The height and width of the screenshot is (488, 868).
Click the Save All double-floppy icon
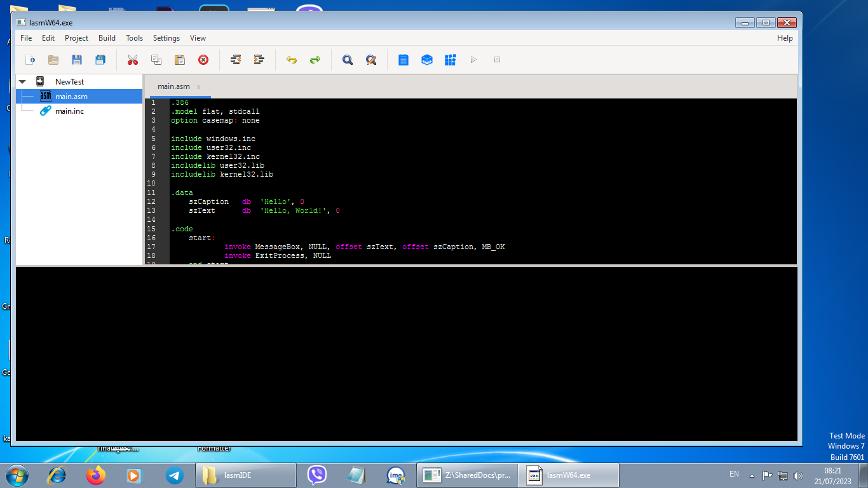click(x=100, y=60)
